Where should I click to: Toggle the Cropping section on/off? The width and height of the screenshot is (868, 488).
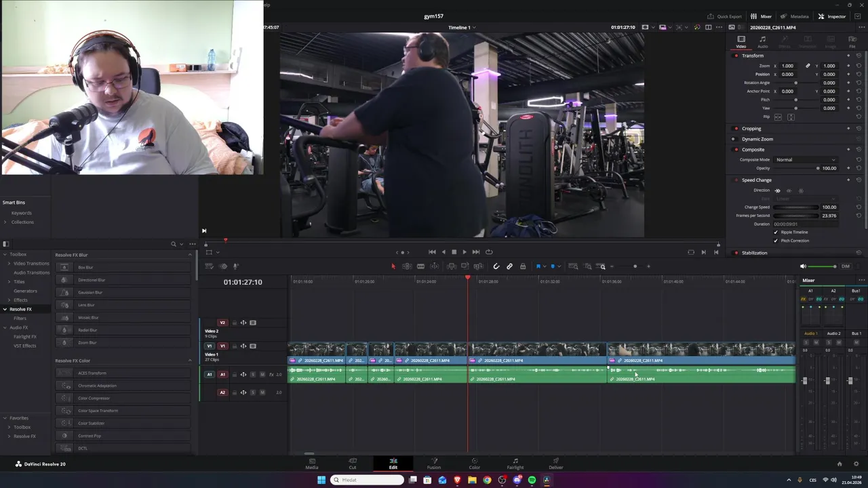click(736, 128)
